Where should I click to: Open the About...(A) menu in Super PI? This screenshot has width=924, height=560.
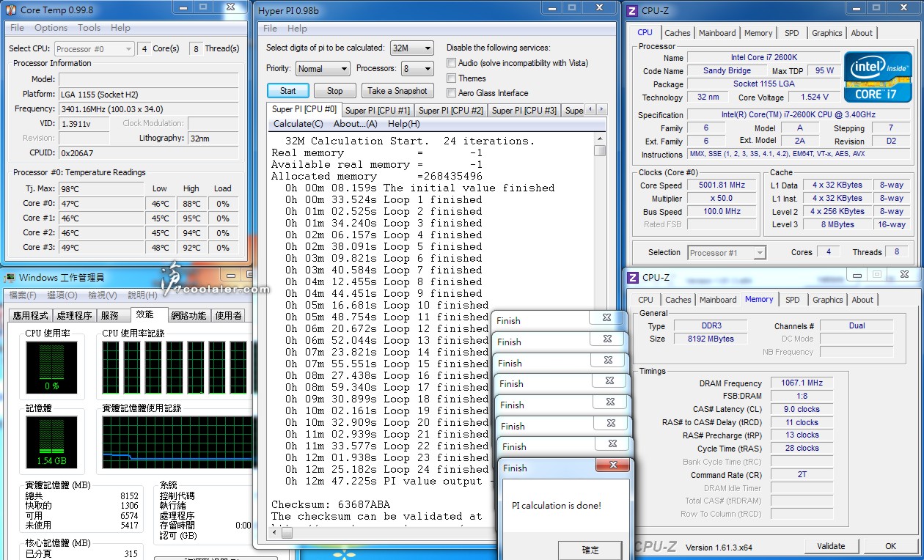(x=356, y=124)
